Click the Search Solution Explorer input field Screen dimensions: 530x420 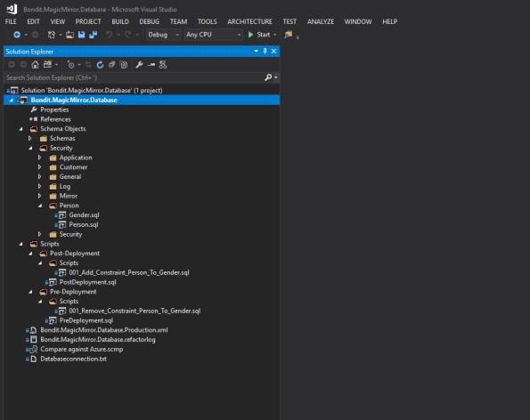pos(134,77)
